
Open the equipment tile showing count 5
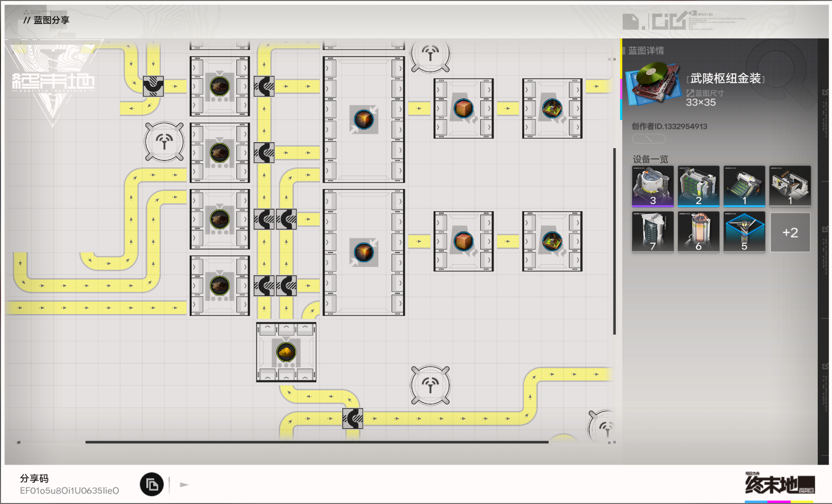point(744,232)
